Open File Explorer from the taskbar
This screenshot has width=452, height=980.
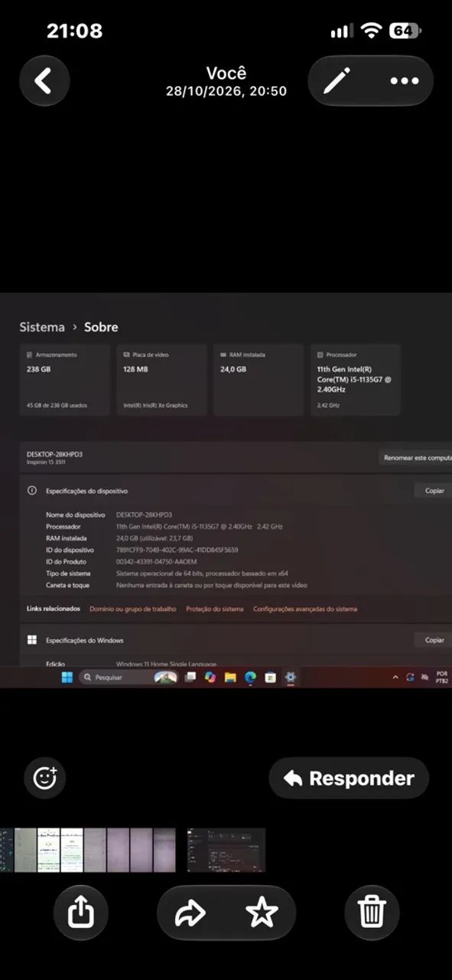[x=230, y=678]
